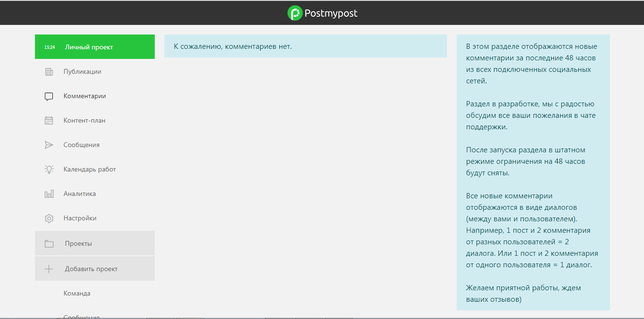Click the blue help panel about new comments

point(532,172)
